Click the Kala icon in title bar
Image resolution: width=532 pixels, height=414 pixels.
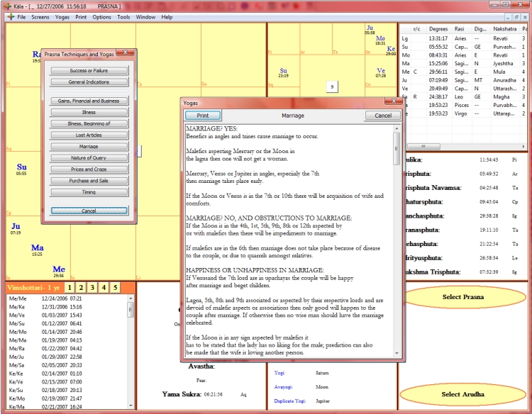[x=8, y=6]
